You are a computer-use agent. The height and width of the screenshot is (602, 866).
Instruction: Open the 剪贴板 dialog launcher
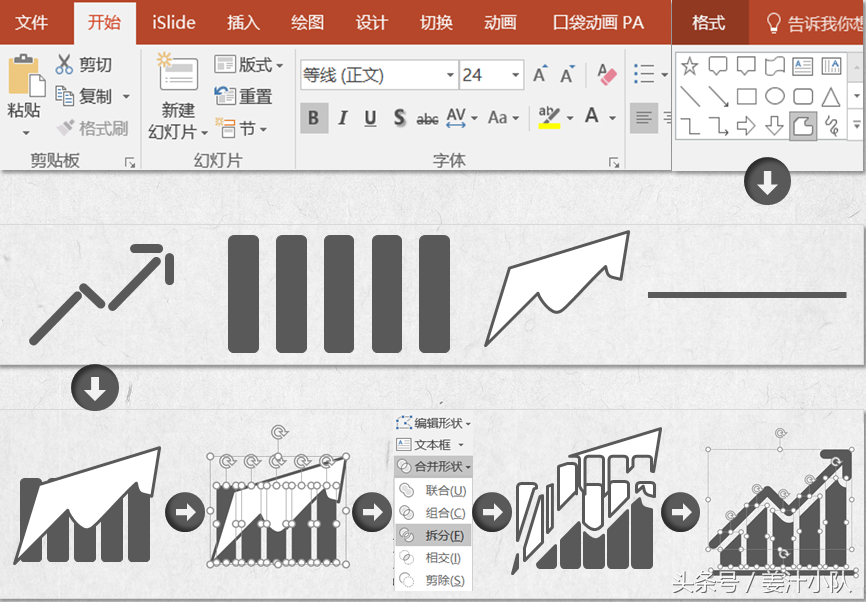click(x=130, y=162)
